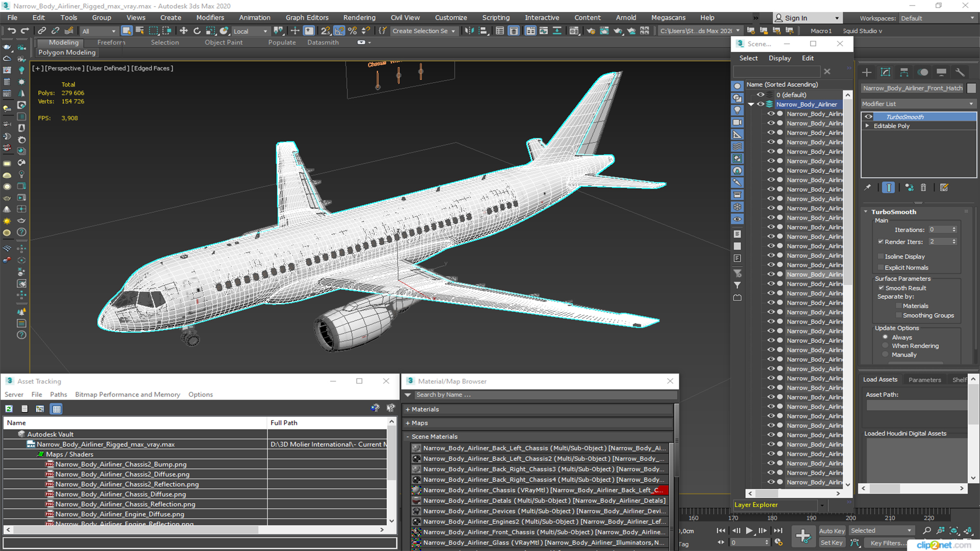
Task: Select the When Rendering update option
Action: 885,346
